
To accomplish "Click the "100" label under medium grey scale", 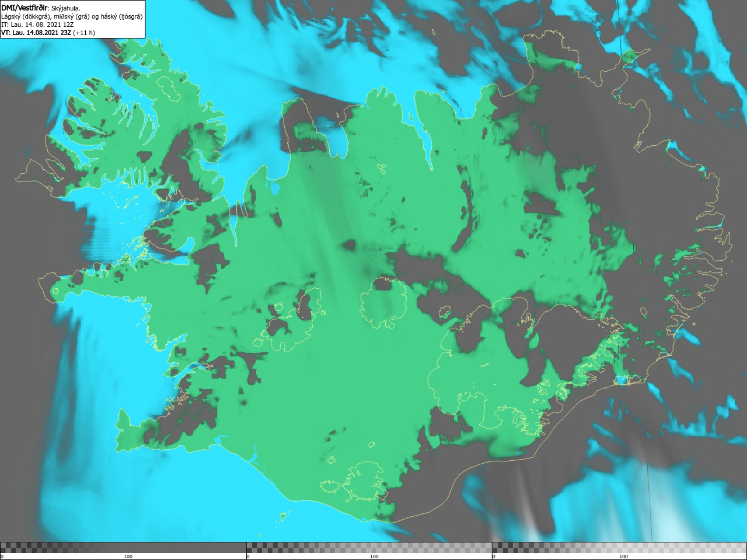I will tap(374, 556).
